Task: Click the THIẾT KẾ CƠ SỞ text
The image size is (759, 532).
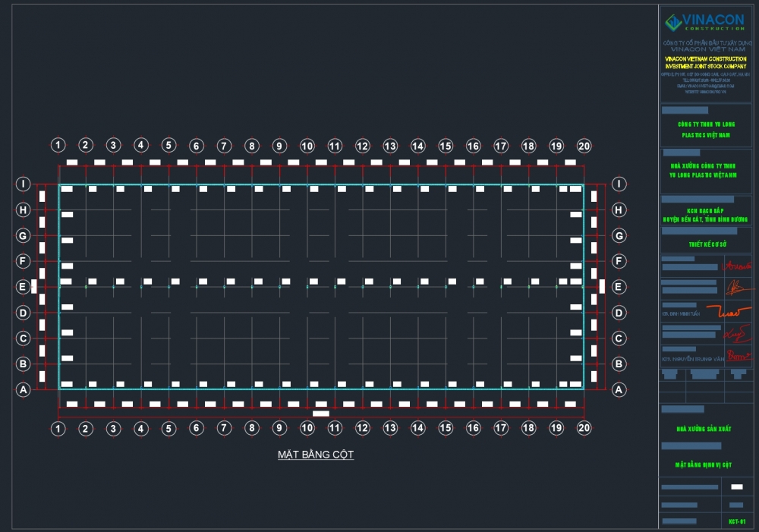Action: 705,244
